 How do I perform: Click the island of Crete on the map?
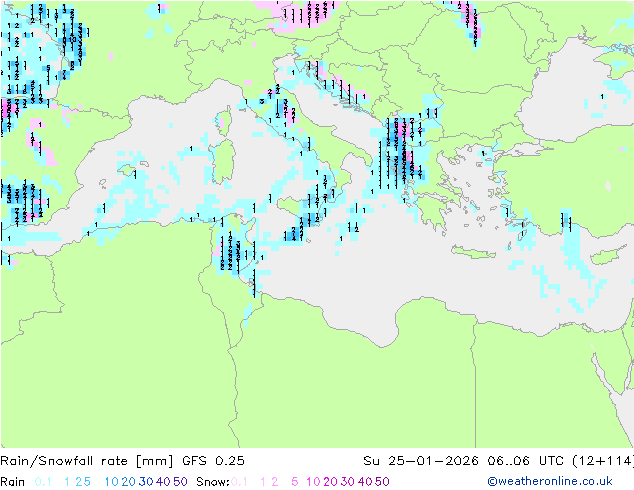click(x=473, y=252)
